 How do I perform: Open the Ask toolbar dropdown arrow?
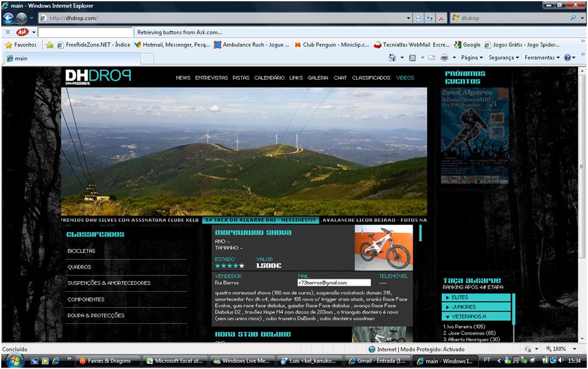point(34,32)
